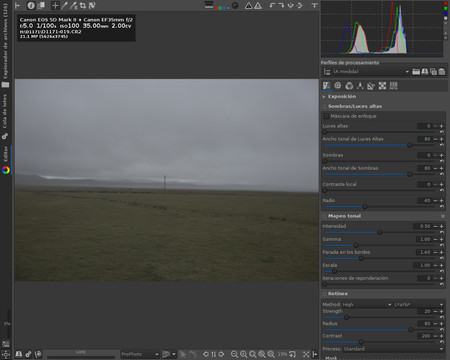This screenshot has width=450, height=360.
Task: Open the Transform tools tab
Action: 371,86
